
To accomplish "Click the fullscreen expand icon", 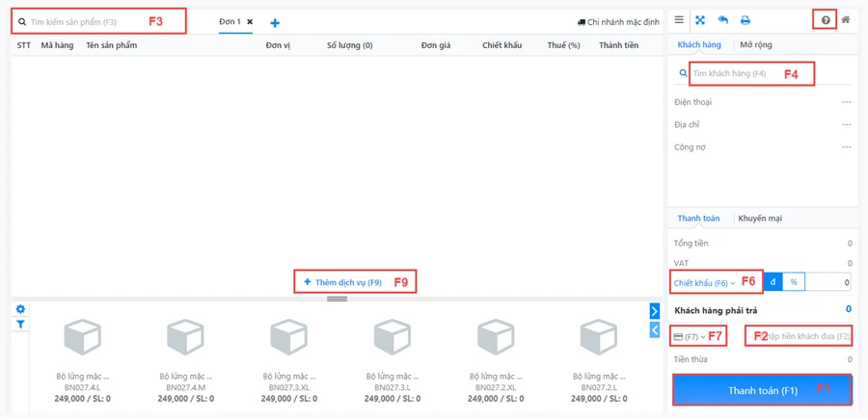I will coord(701,20).
